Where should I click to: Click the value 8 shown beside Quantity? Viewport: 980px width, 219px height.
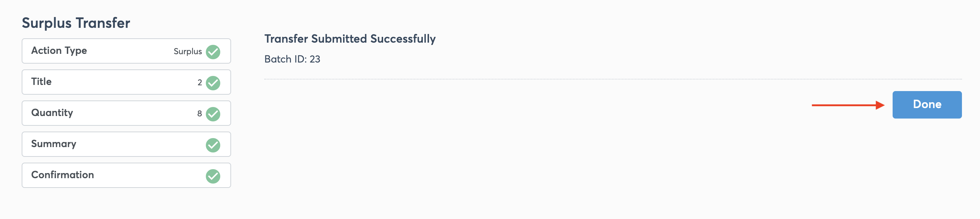point(200,113)
